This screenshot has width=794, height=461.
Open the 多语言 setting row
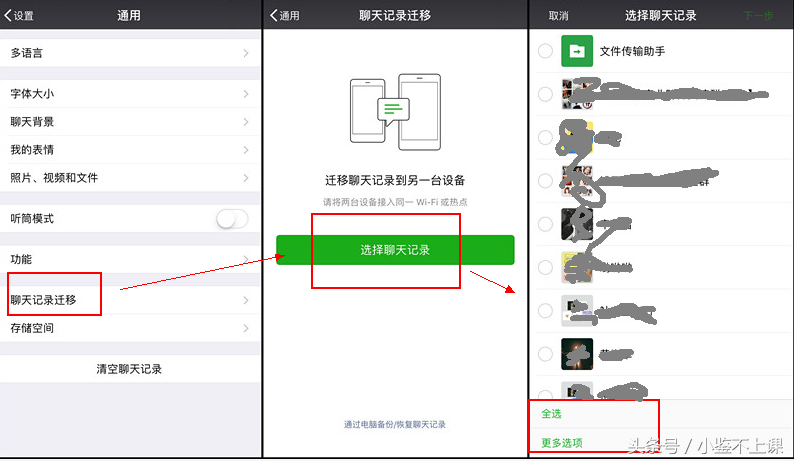click(x=130, y=53)
